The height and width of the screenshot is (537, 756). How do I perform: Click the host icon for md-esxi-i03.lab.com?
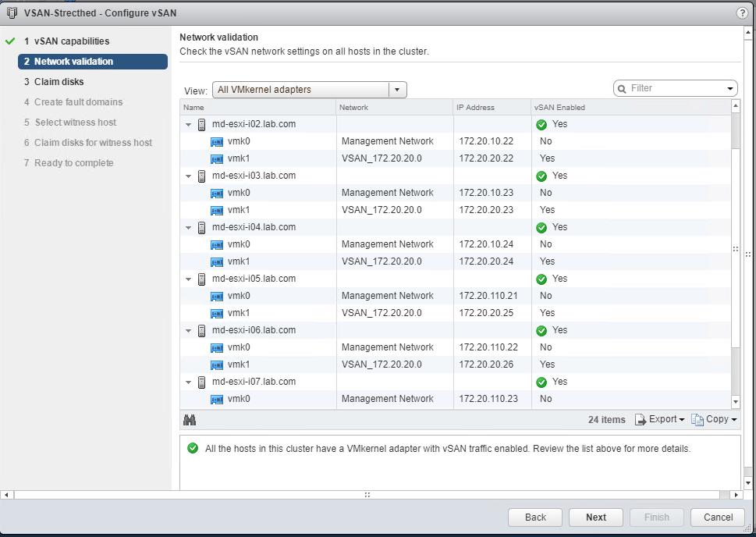pos(202,176)
